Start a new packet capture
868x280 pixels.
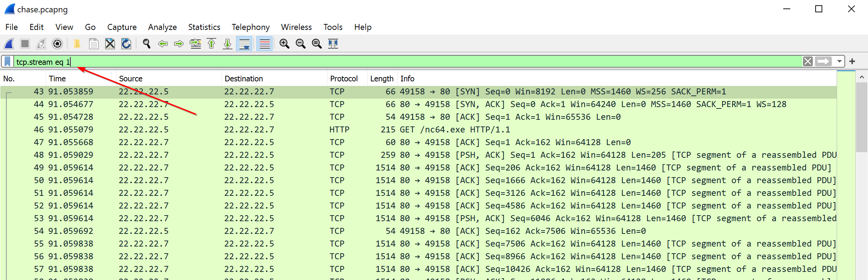click(x=9, y=44)
